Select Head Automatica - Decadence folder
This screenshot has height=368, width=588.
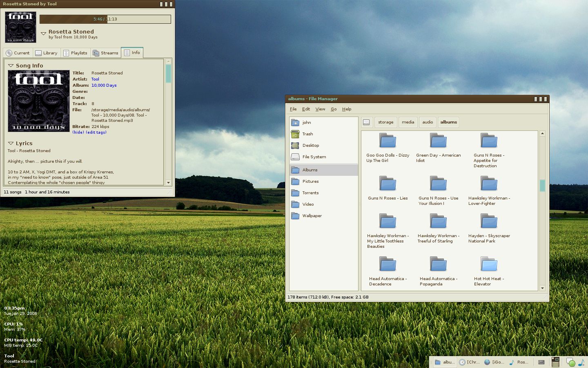388,271
